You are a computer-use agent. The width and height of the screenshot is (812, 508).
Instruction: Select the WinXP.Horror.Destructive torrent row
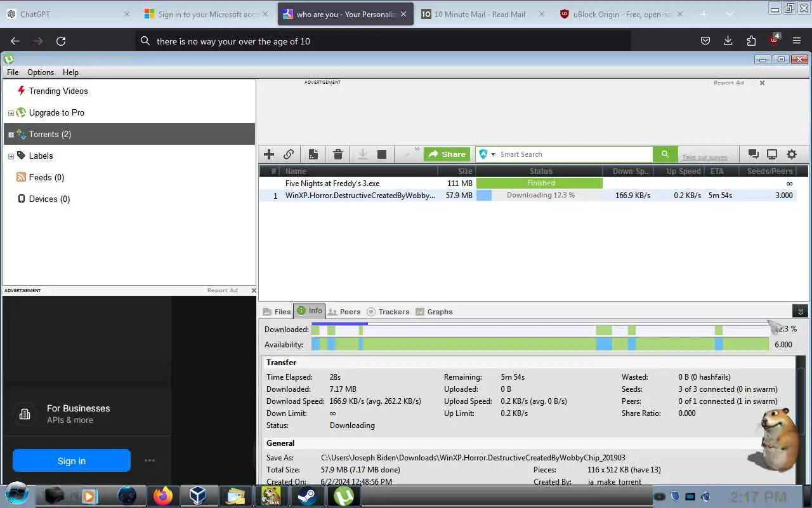527,196
